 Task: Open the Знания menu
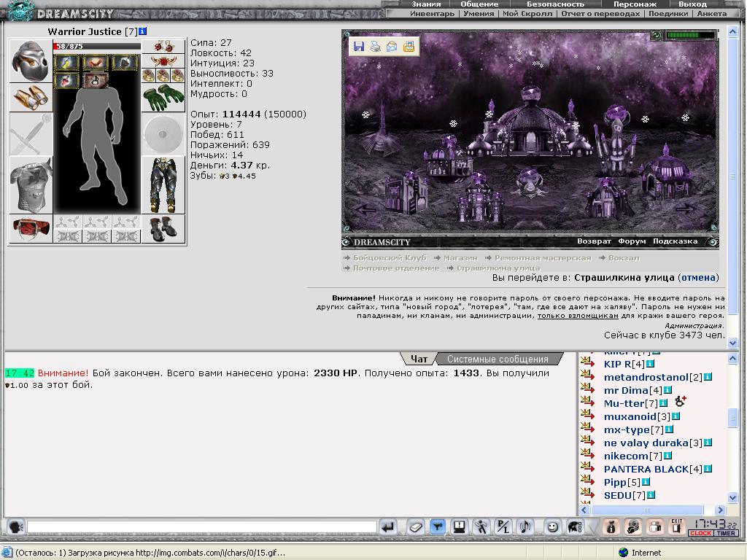[x=426, y=4]
